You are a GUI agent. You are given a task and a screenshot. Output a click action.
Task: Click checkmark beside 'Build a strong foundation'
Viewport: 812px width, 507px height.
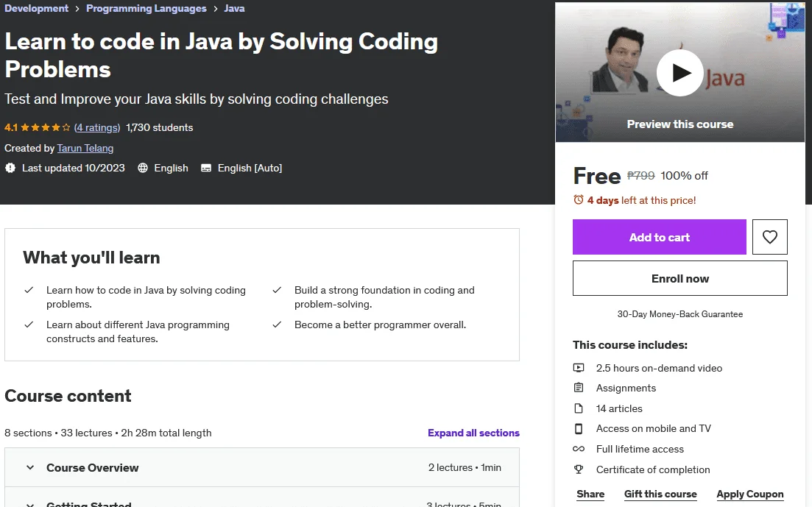pyautogui.click(x=277, y=290)
